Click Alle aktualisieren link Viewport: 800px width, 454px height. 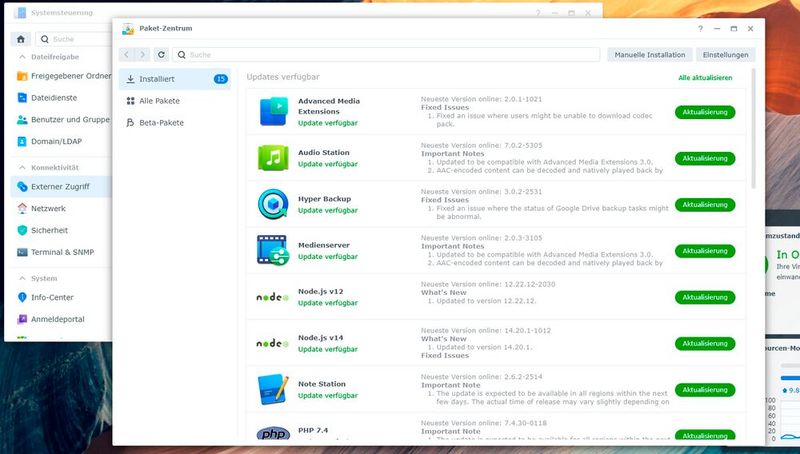click(705, 78)
